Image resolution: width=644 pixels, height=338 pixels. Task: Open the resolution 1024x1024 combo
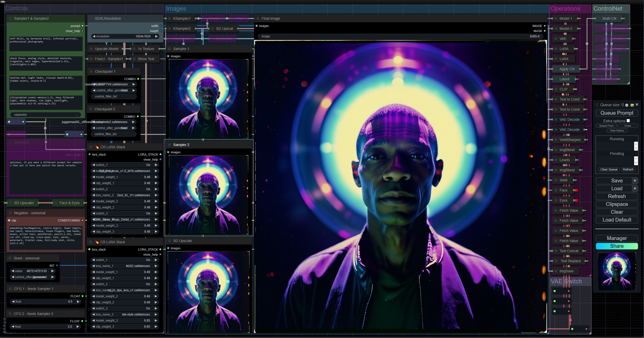coord(125,36)
